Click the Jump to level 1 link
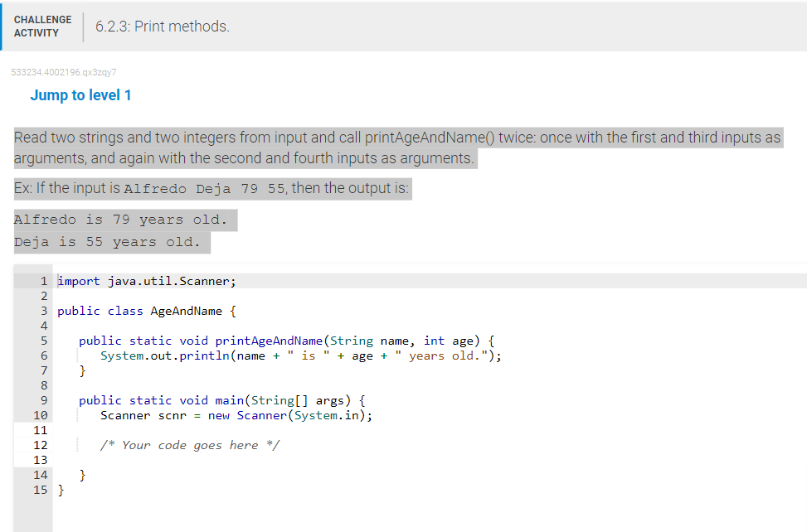Screen dimensions: 807x532 click(x=80, y=95)
